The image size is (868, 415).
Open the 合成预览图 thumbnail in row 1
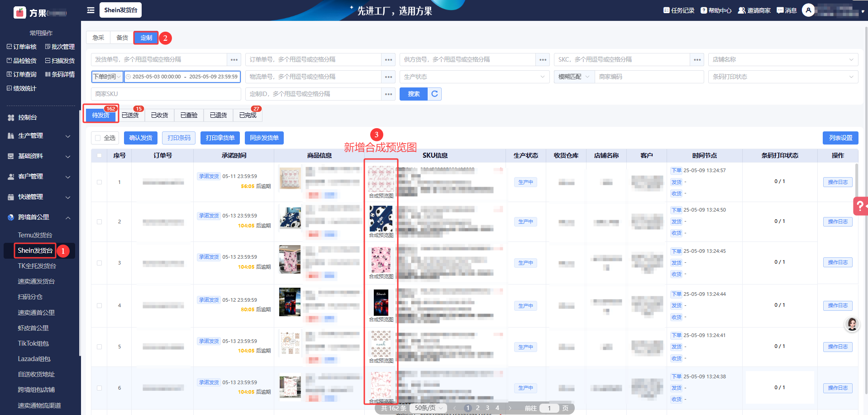(x=381, y=179)
